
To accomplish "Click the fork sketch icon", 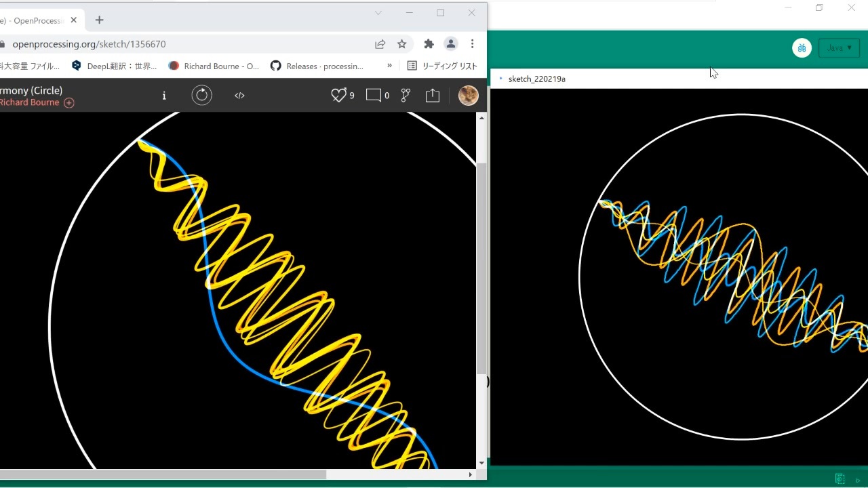I will pos(406,96).
